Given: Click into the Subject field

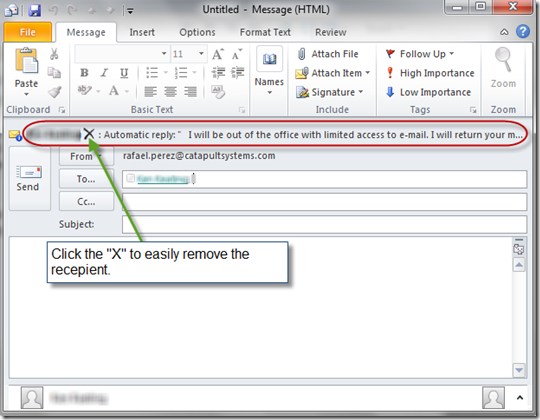Looking at the screenshot, I should coord(324,224).
